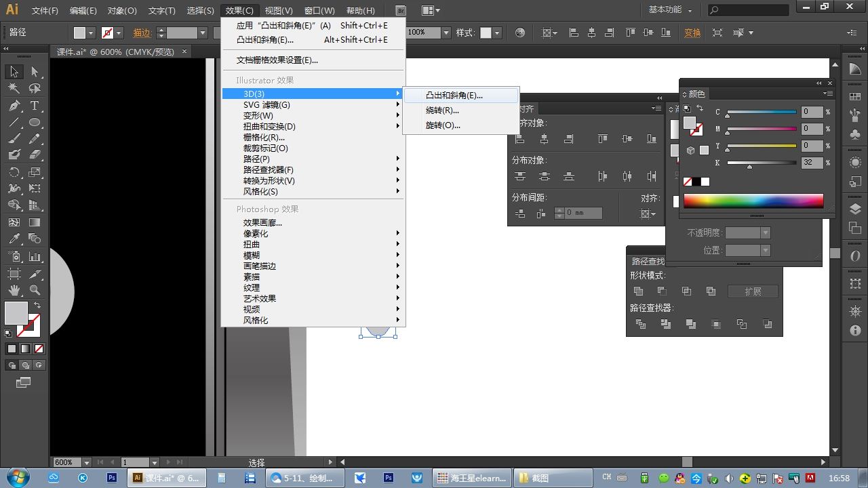Select the Eyedropper tool
This screenshot has height=488, width=868.
(x=14, y=239)
